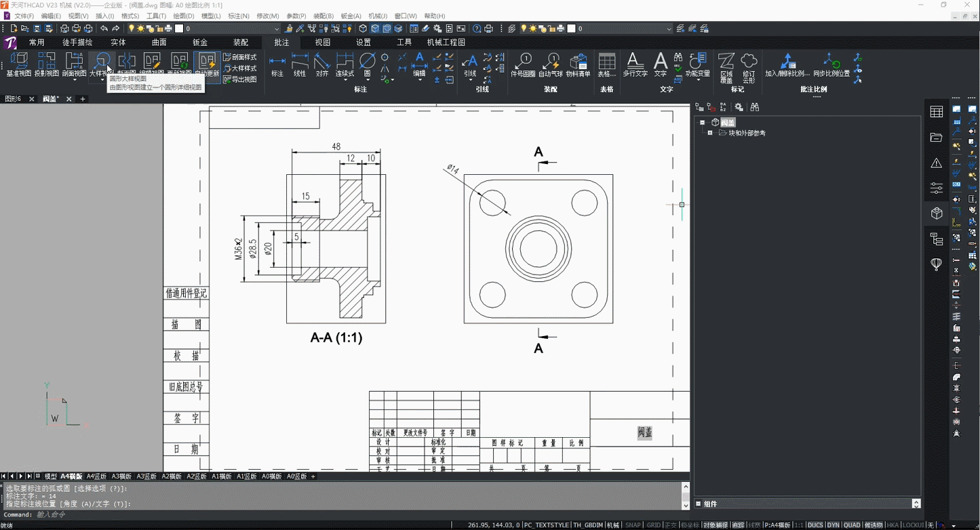Select the 连续式 continuous dimension tool

[x=345, y=65]
